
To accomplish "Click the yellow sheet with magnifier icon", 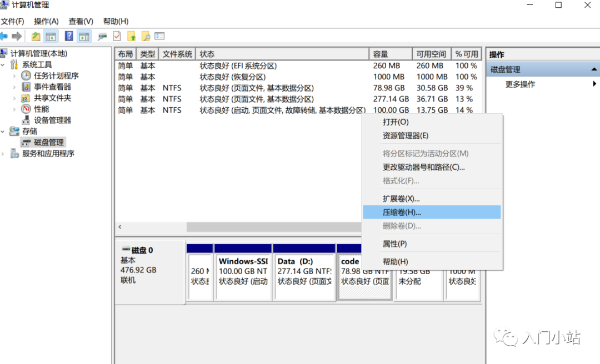I will click(x=146, y=36).
